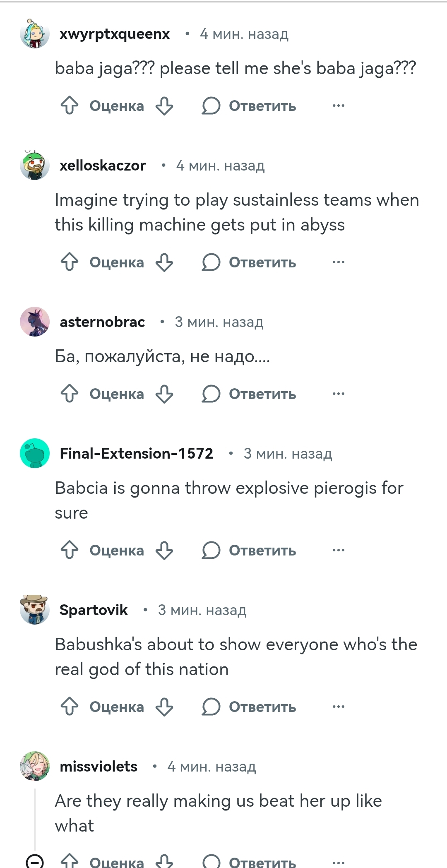
Task: View missviolets' avatar image
Action: click(35, 766)
